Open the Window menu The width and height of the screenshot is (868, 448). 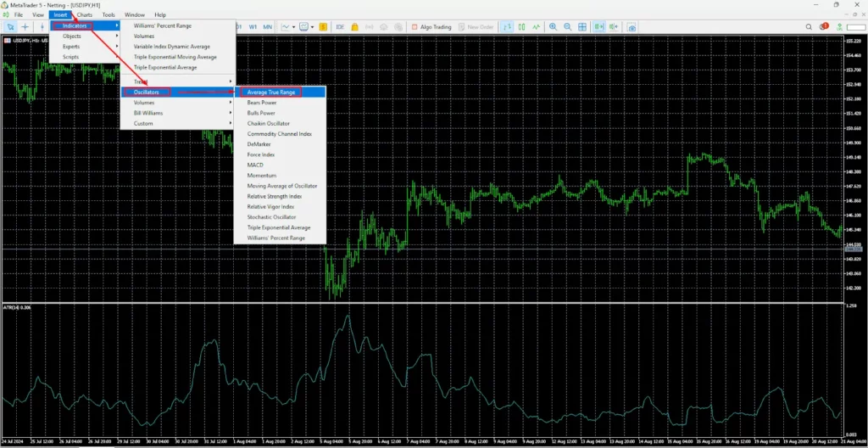(135, 15)
